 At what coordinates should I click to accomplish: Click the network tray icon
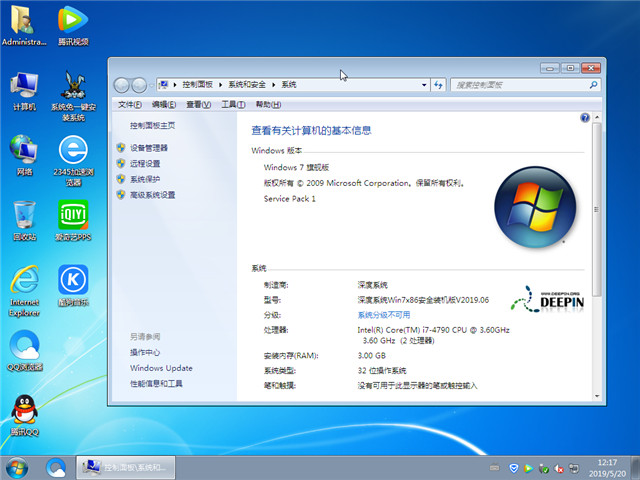(574, 468)
